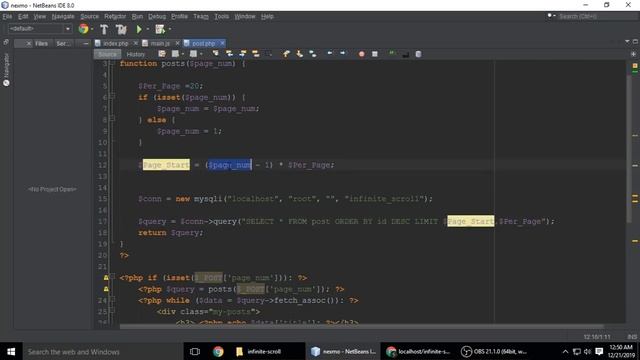Open Task View in taskbar
This screenshot has width=640, height=360.
195,351
